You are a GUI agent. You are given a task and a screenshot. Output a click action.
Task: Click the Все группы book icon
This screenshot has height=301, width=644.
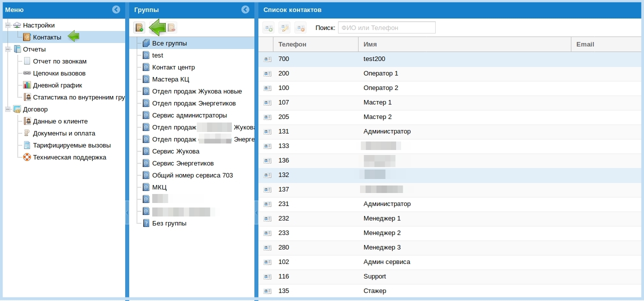tap(146, 43)
